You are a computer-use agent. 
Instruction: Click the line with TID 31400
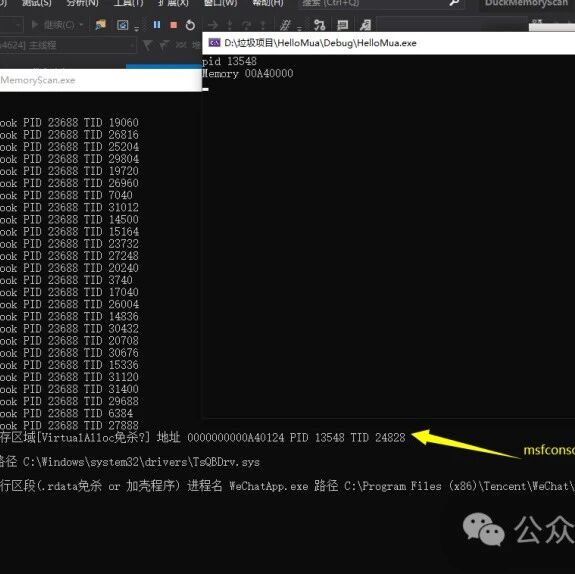[x=69, y=389]
